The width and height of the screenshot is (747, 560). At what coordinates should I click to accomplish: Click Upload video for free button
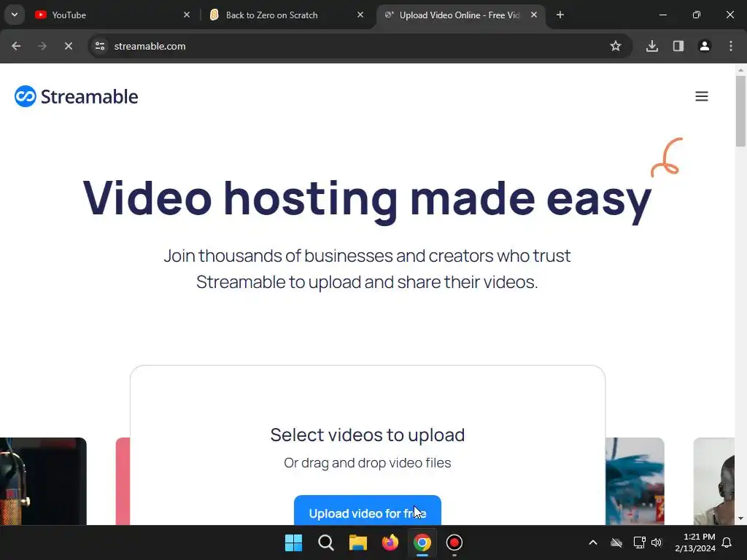click(368, 510)
